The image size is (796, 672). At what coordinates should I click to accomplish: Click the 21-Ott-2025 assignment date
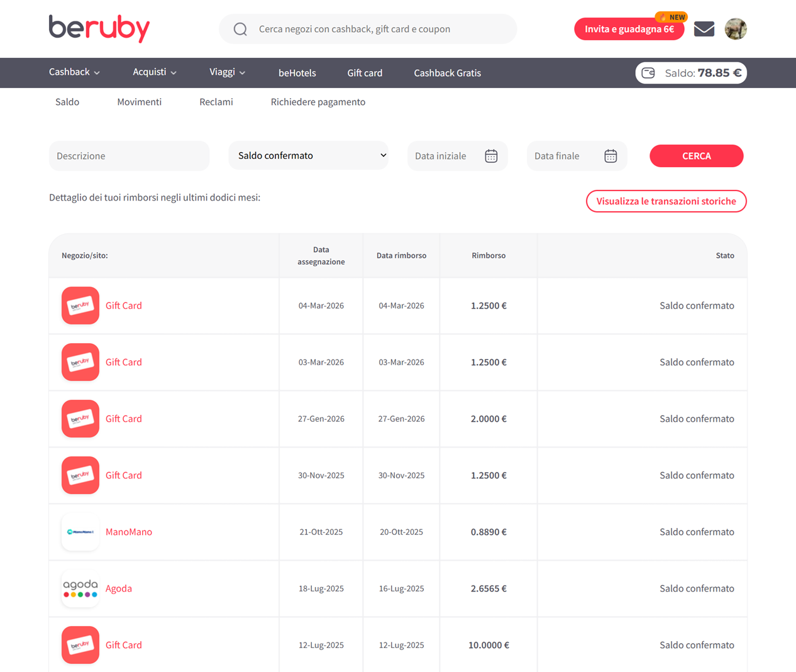[321, 532]
